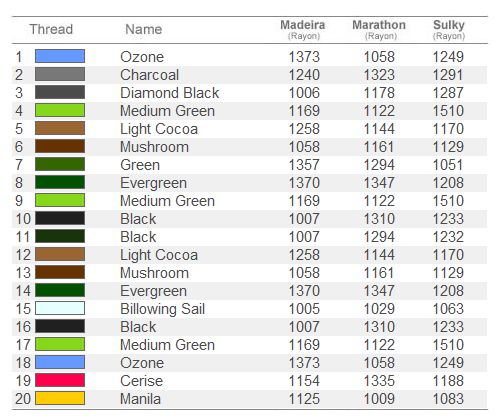Click the Marathon column header
Image resolution: width=500 pixels, height=420 pixels.
click(x=379, y=29)
